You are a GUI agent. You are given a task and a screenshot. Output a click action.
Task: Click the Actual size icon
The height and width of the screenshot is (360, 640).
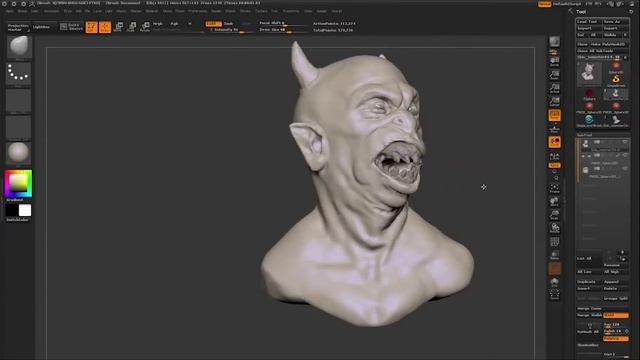tap(554, 88)
